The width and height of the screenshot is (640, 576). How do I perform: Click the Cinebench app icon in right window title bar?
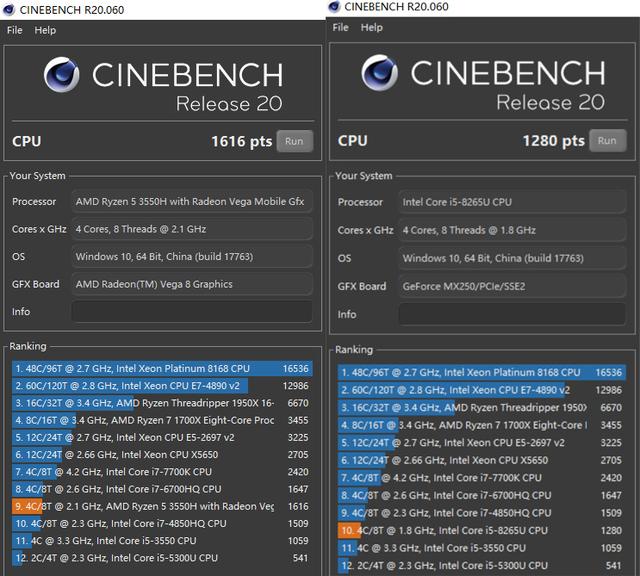[x=334, y=7]
